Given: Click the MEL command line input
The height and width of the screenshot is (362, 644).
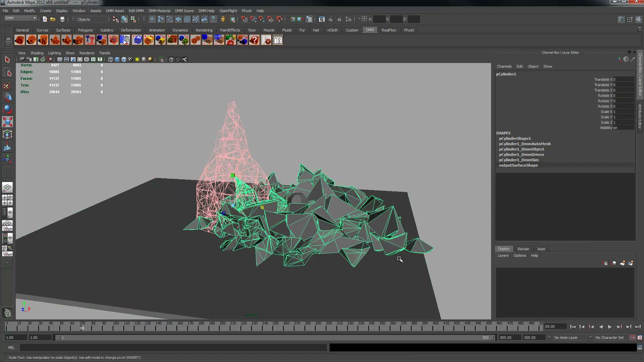Looking at the screenshot, I should click(x=173, y=348).
